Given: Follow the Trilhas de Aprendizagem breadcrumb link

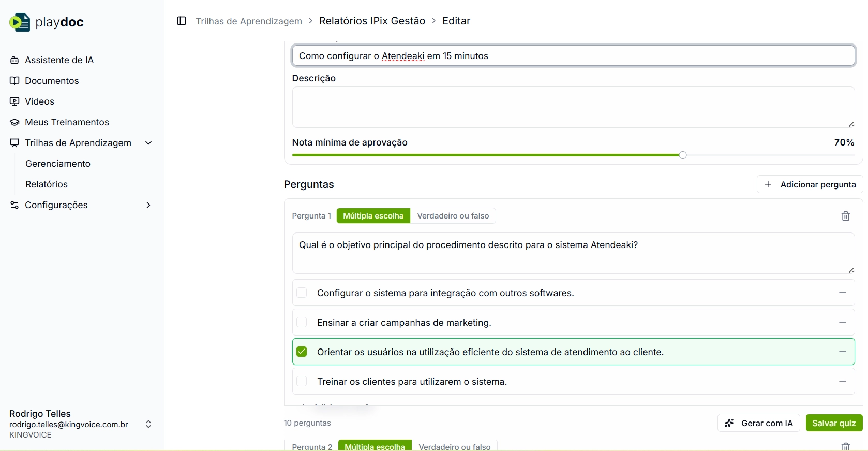Looking at the screenshot, I should [249, 21].
